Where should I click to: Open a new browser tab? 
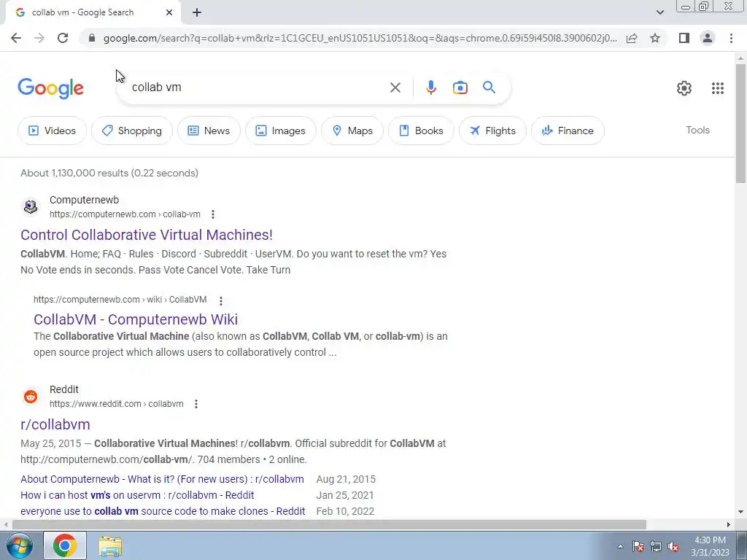pos(197,12)
